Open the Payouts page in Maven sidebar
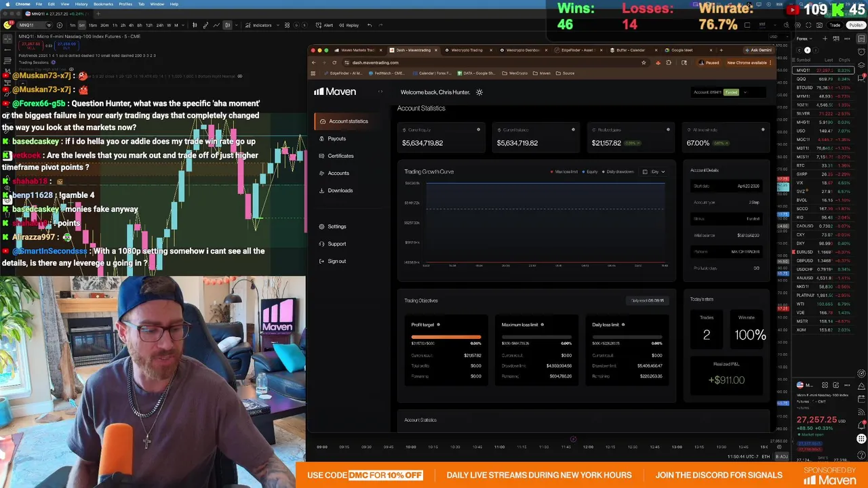This screenshot has height=488, width=868. pos(332,138)
